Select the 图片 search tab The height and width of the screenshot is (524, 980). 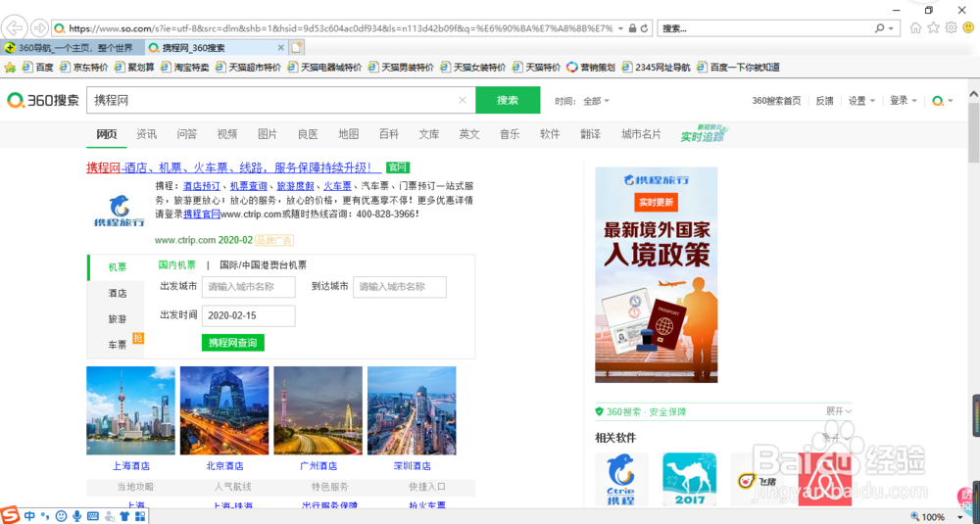click(268, 134)
